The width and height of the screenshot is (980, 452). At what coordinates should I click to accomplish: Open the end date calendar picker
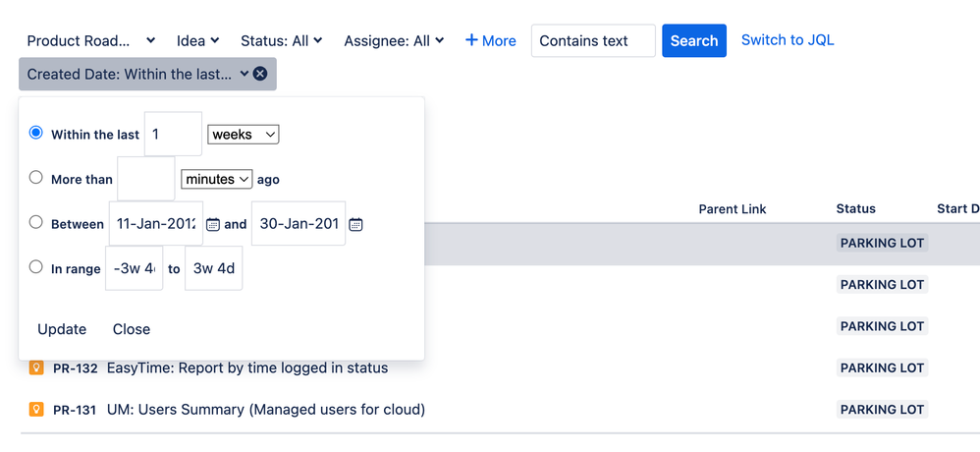[x=355, y=224]
